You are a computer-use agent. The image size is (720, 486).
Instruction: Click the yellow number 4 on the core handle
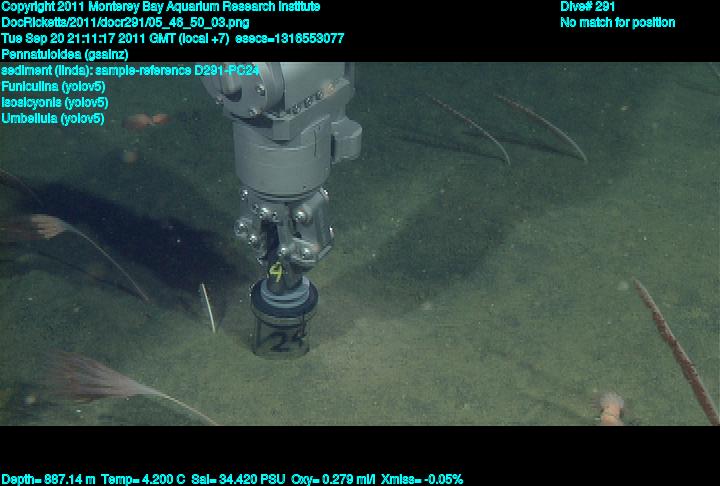[x=276, y=271]
